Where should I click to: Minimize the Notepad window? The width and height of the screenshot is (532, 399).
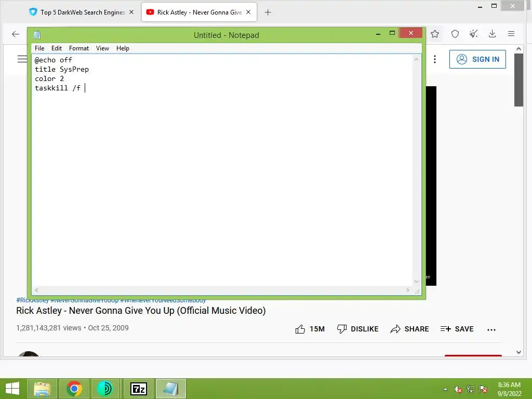(378, 34)
